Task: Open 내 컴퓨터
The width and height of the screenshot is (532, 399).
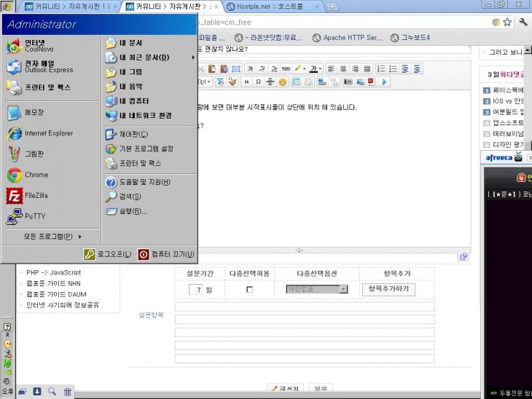Action: (x=127, y=101)
